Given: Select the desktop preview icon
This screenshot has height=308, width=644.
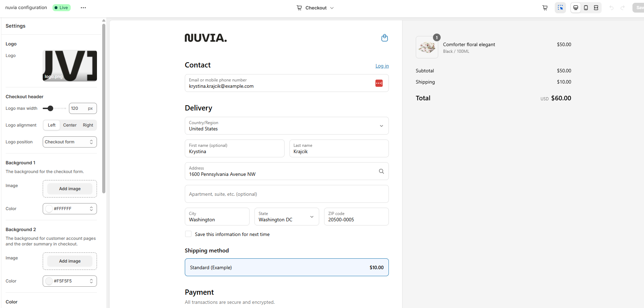Looking at the screenshot, I should point(576,8).
